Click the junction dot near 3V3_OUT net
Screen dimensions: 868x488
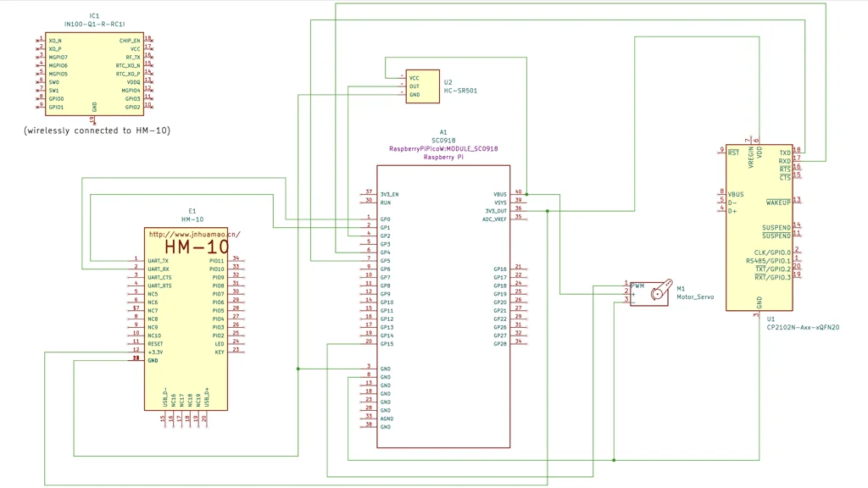547,211
